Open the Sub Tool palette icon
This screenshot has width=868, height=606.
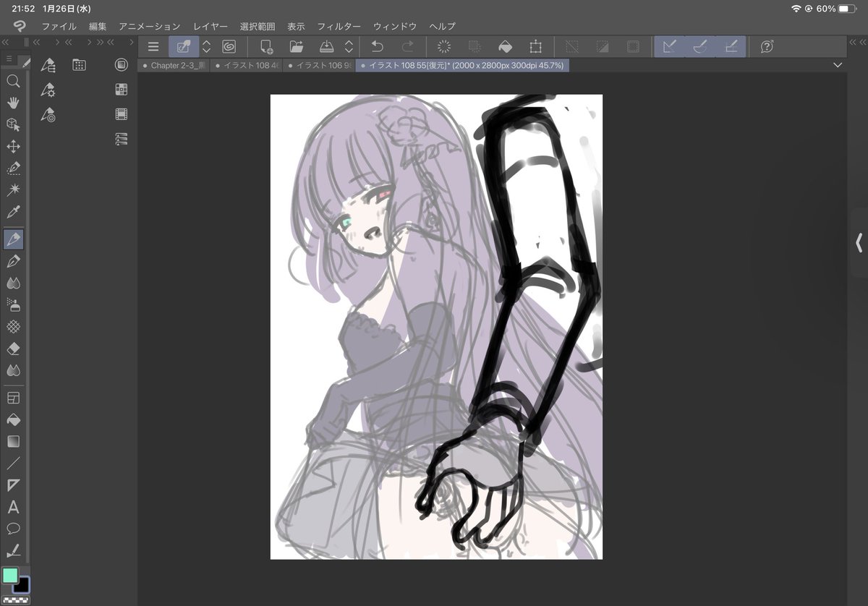point(48,66)
